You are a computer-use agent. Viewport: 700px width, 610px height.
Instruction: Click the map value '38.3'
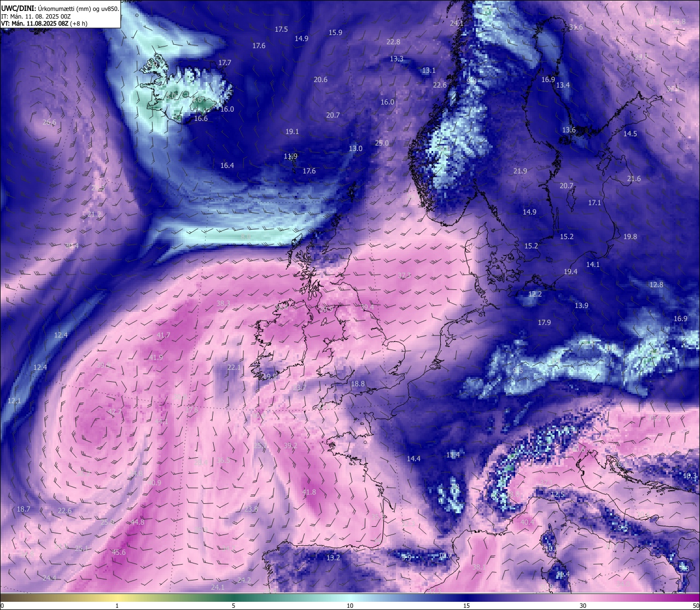[223, 304]
